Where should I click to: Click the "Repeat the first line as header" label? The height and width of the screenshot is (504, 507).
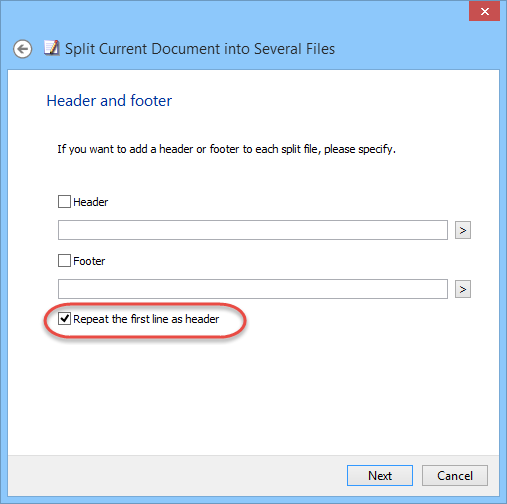(146, 319)
